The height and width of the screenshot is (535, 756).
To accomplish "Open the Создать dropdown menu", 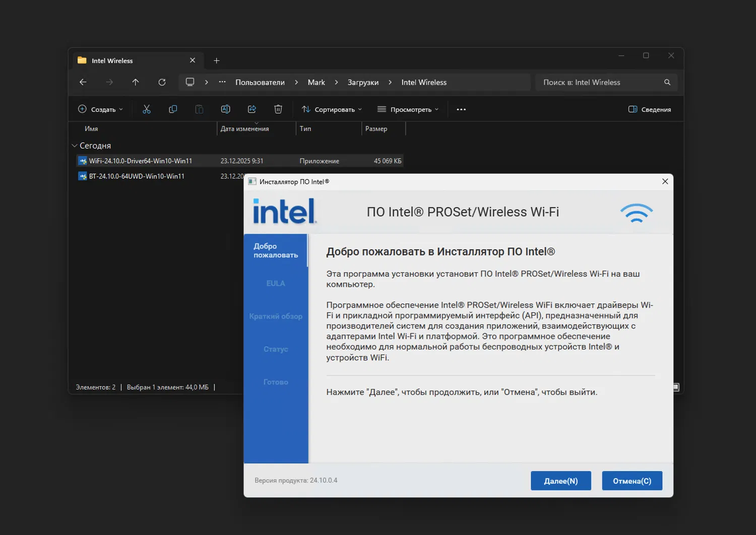I will tap(100, 109).
